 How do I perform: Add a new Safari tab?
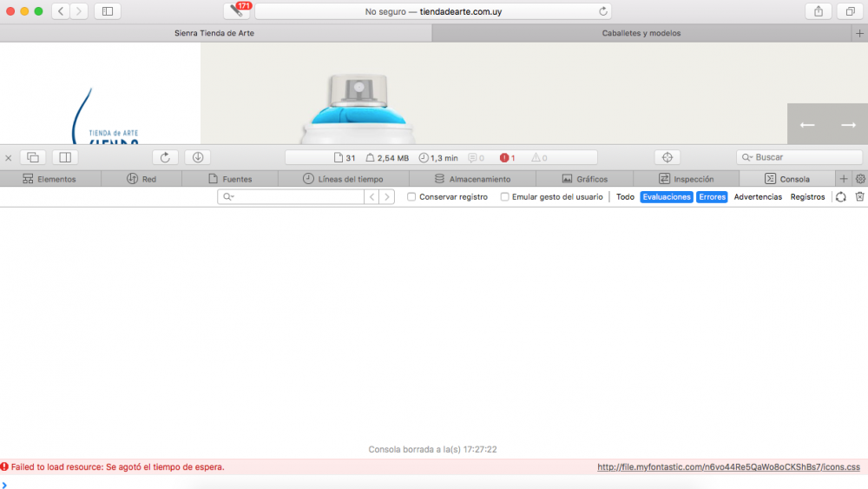pyautogui.click(x=859, y=33)
